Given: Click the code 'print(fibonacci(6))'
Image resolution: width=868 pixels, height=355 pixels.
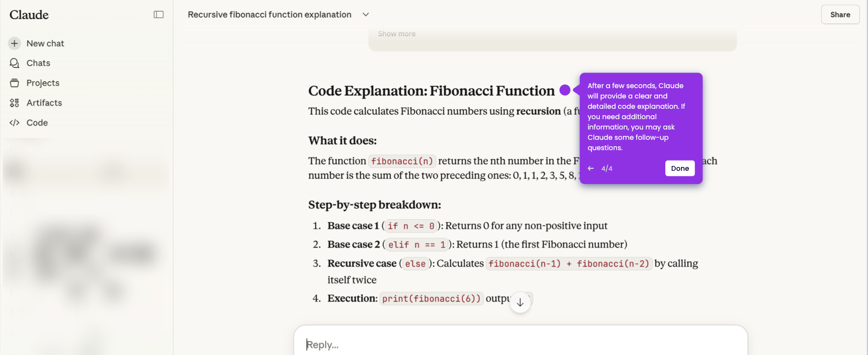Looking at the screenshot, I should 432,299.
